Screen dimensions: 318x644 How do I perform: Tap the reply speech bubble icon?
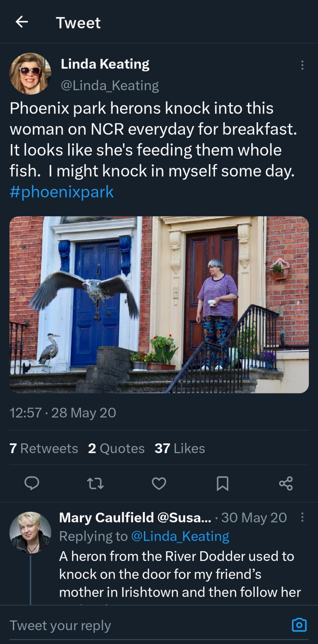click(32, 483)
